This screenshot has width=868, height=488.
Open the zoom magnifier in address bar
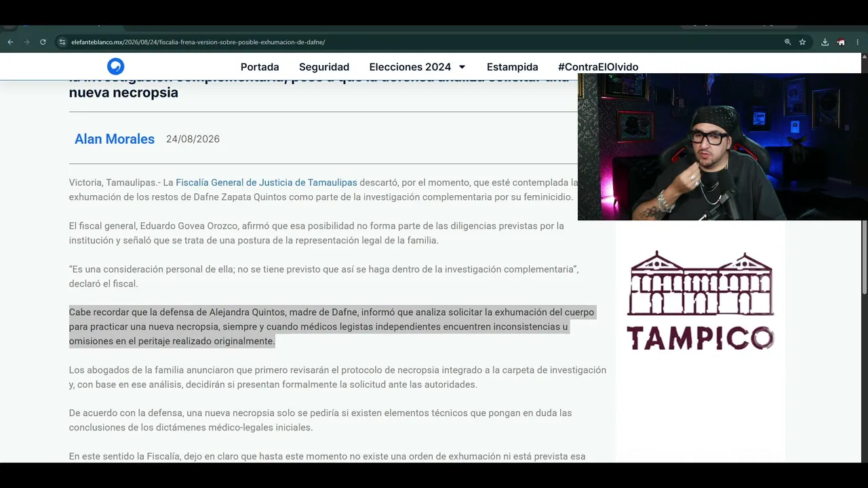click(x=787, y=42)
